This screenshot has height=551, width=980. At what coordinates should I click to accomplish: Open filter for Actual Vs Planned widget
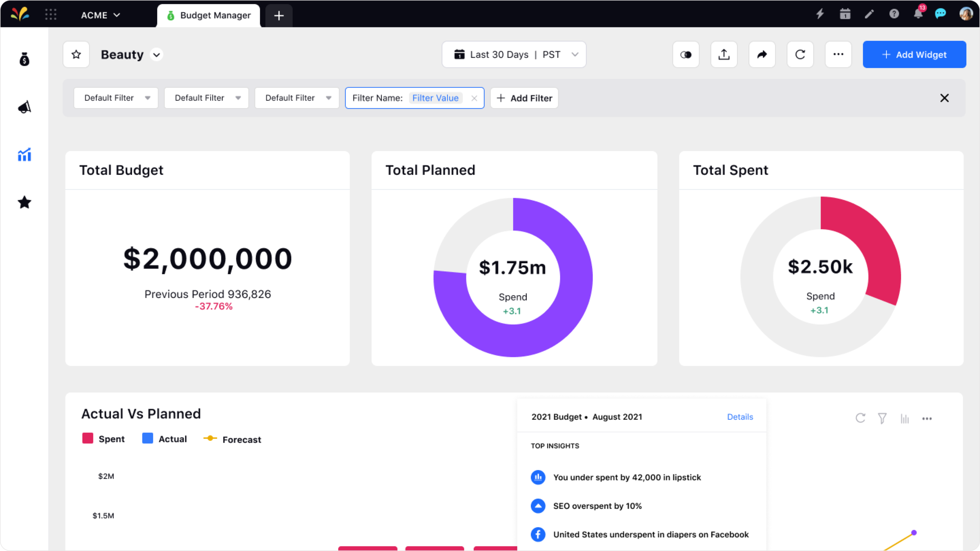pyautogui.click(x=882, y=419)
